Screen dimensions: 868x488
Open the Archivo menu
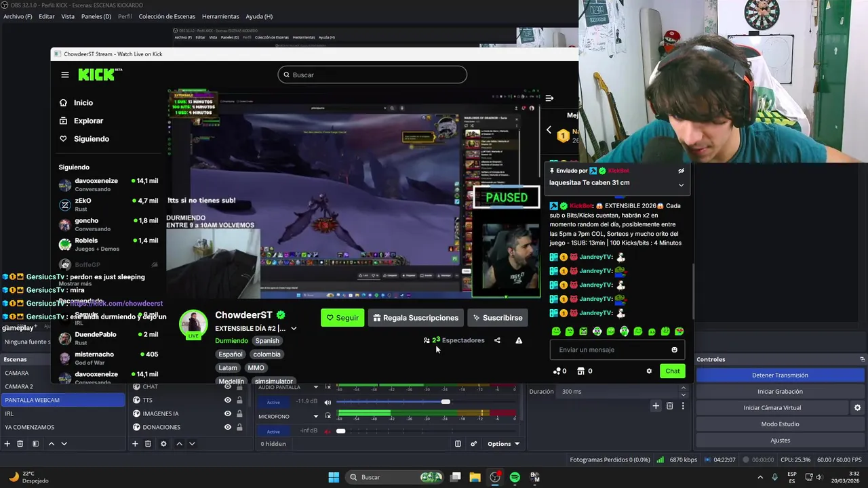[x=18, y=16]
